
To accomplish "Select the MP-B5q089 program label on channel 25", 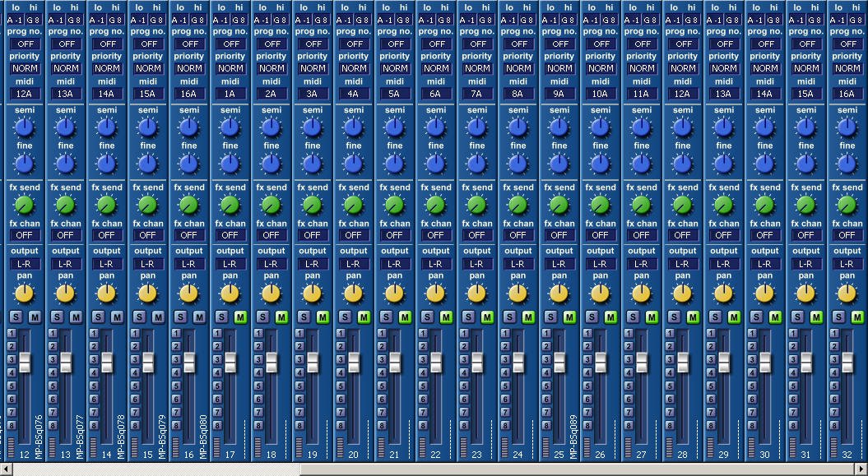I will [x=573, y=437].
